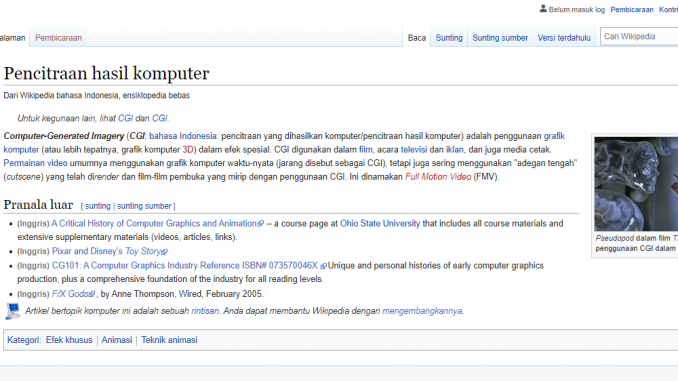Open the Ohio State University link
The image size is (678, 381).
pyautogui.click(x=380, y=224)
